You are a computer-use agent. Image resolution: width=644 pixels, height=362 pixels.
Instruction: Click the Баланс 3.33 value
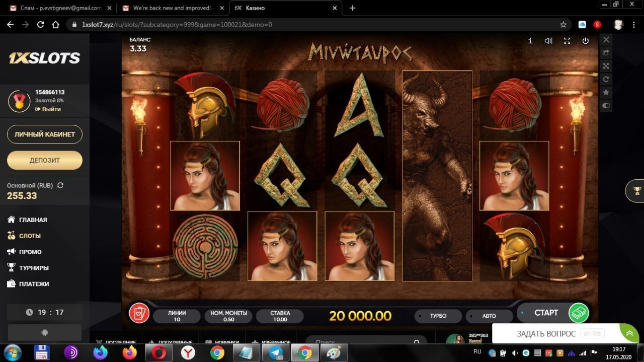[x=138, y=48]
